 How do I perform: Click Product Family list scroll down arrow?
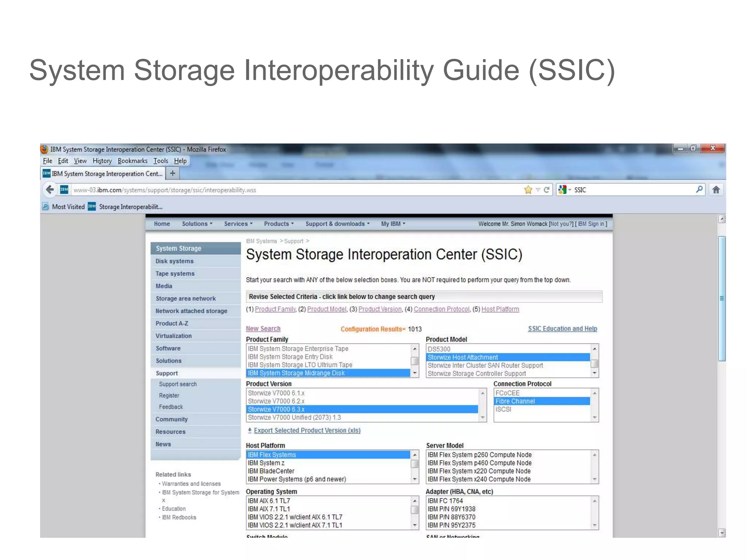tap(415, 373)
